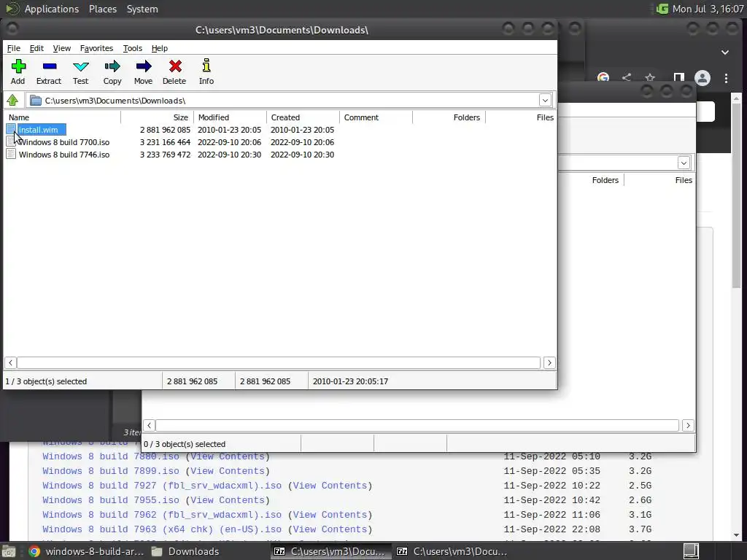Click Chrome side panel icon
Image resolution: width=747 pixels, height=560 pixels.
(679, 77)
